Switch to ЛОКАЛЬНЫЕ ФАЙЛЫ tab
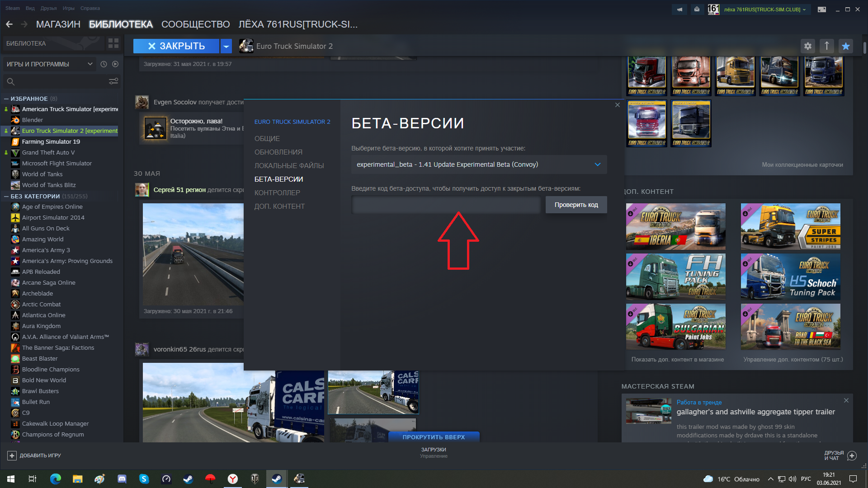The width and height of the screenshot is (868, 488). [289, 166]
